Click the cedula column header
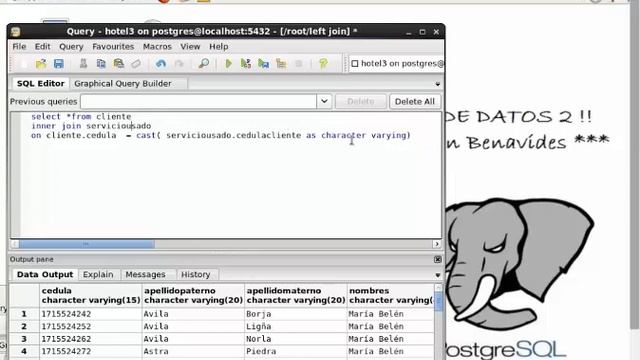The height and width of the screenshot is (360, 640). [x=91, y=295]
